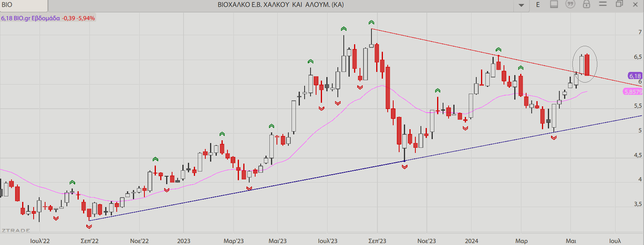
Task: Click the purple 6,18 current price tag
Action: [635, 76]
